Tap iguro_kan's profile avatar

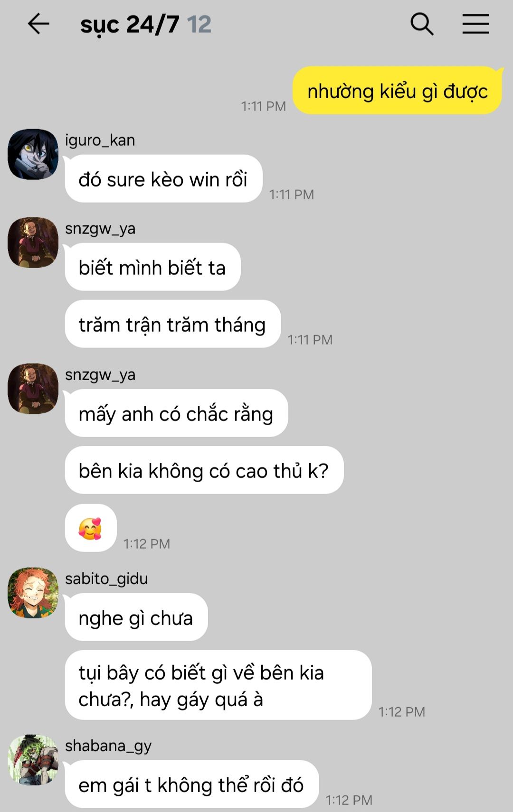(x=33, y=154)
